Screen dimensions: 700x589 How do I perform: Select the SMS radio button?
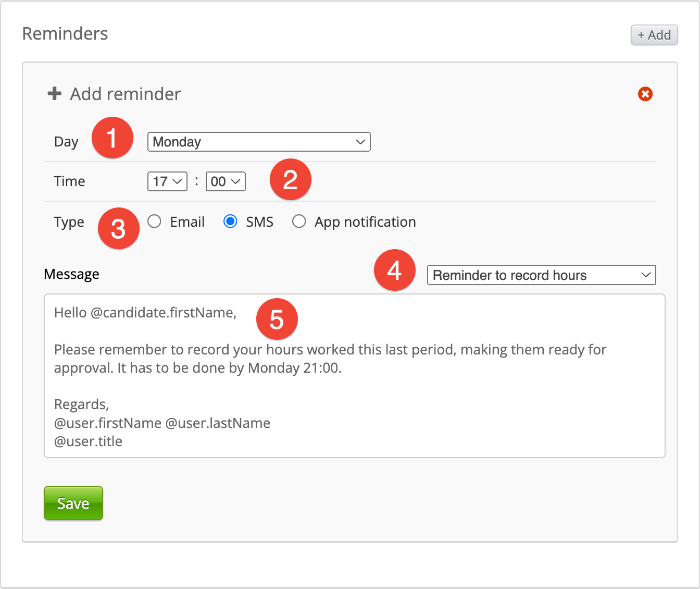coord(230,222)
